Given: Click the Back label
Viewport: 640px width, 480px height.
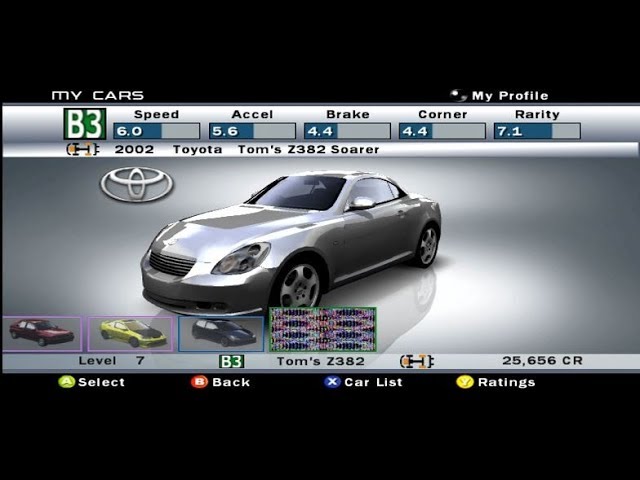Looking at the screenshot, I should (231, 382).
